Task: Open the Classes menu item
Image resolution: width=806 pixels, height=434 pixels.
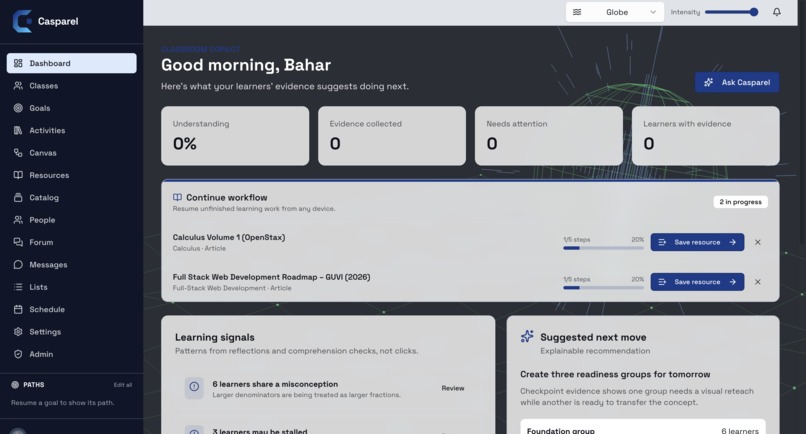Action: point(71,86)
